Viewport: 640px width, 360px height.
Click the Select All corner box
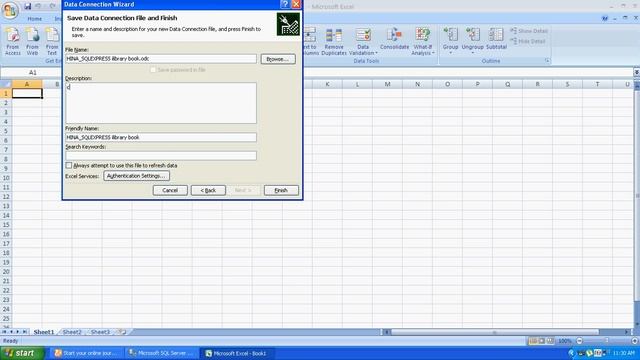click(6, 84)
